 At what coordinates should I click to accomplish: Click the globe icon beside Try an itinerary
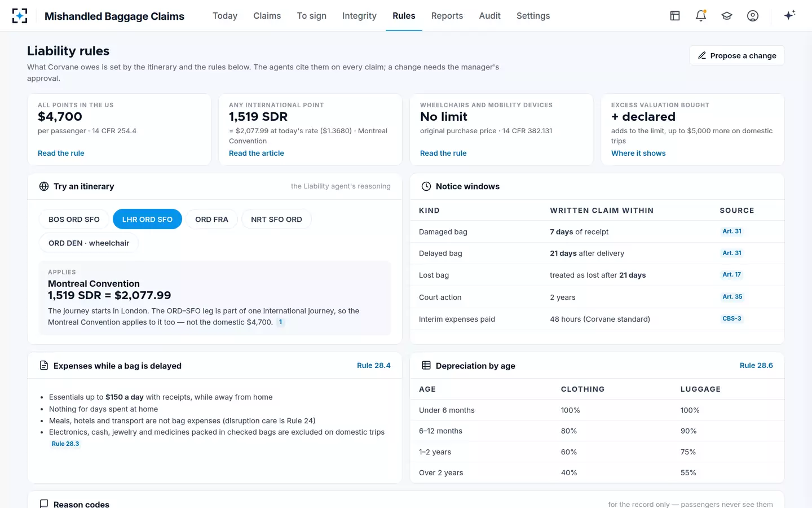pos(44,186)
